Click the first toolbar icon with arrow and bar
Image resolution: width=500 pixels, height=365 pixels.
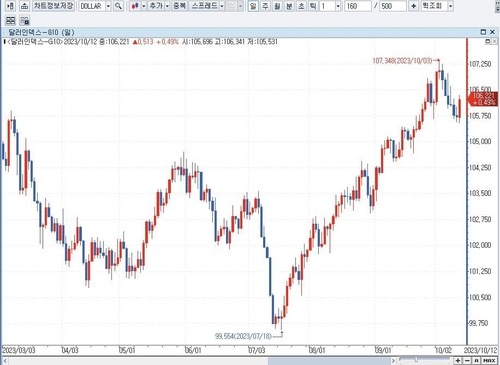(10, 6)
